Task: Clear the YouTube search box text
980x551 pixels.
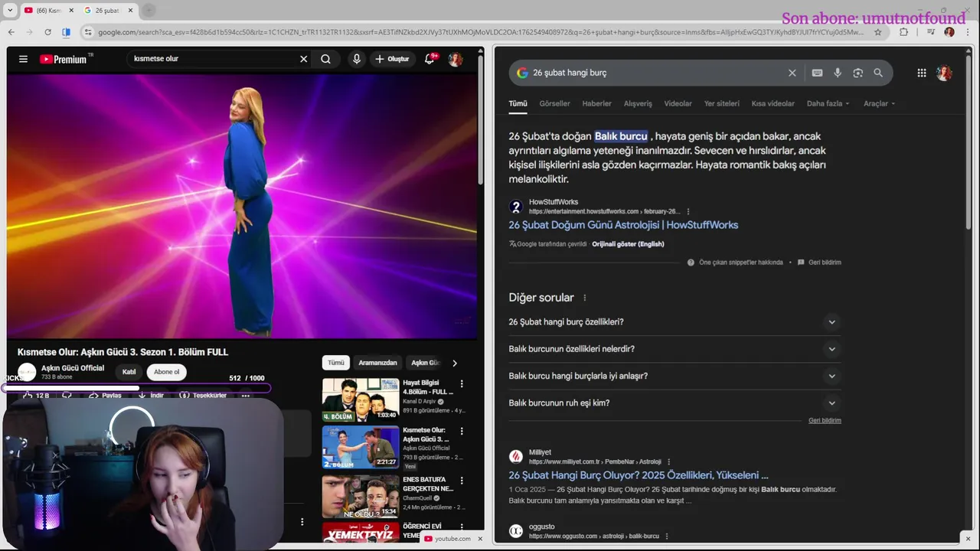Action: click(x=303, y=59)
